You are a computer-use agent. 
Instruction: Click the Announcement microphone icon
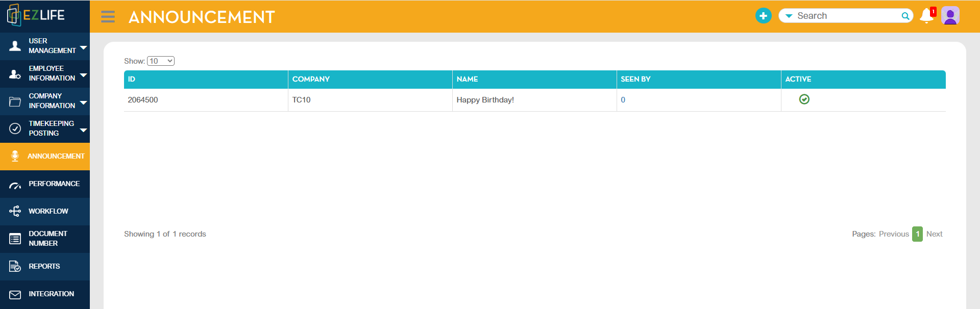[x=15, y=156]
